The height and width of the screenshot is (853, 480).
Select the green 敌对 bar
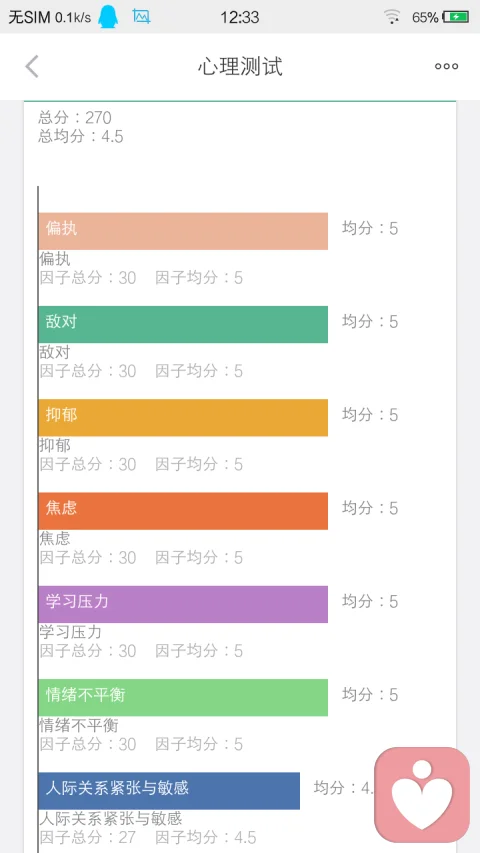coord(183,324)
